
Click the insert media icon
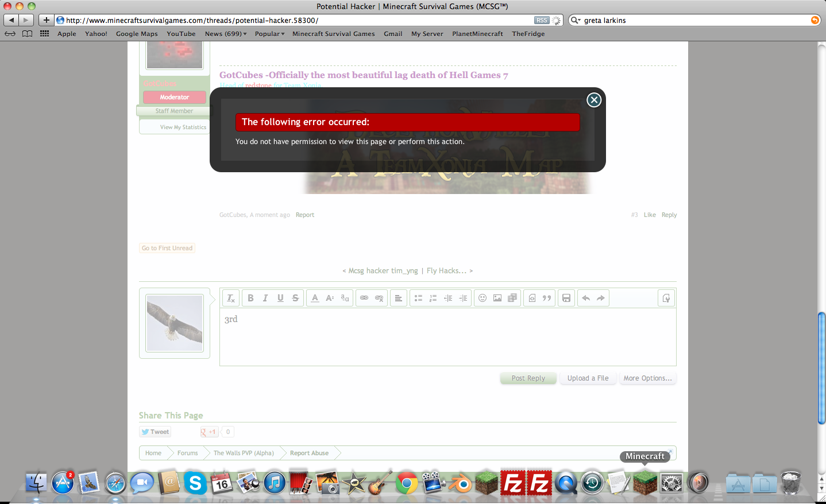[x=512, y=298]
